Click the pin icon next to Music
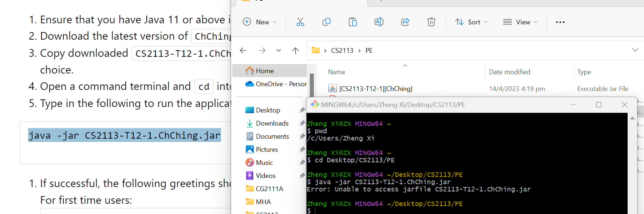The width and height of the screenshot is (644, 214). (x=302, y=163)
